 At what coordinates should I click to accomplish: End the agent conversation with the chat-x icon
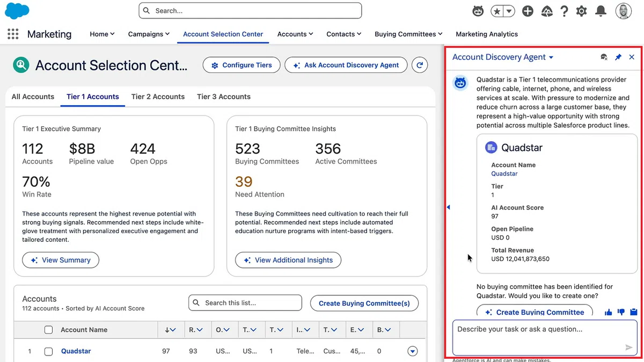coord(604,57)
